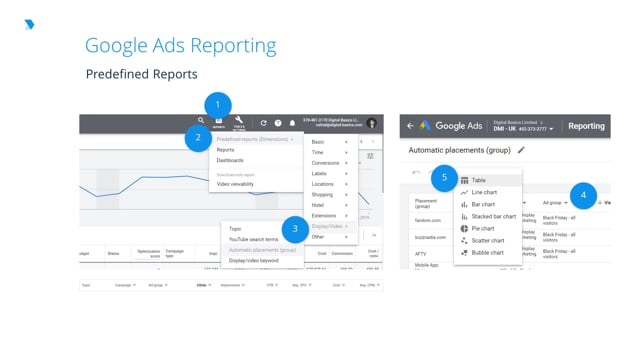Edit report name with pencil icon

(x=521, y=150)
